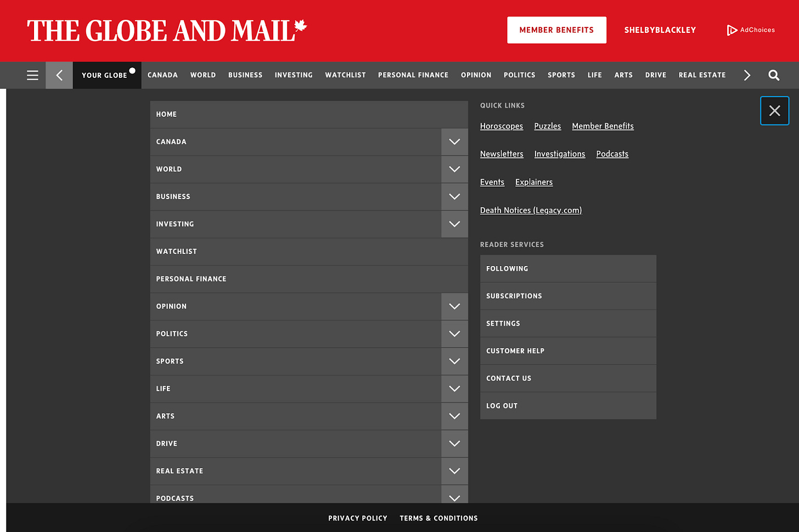Click Log Out under Reader Services
This screenshot has width=799, height=532.
568,406
